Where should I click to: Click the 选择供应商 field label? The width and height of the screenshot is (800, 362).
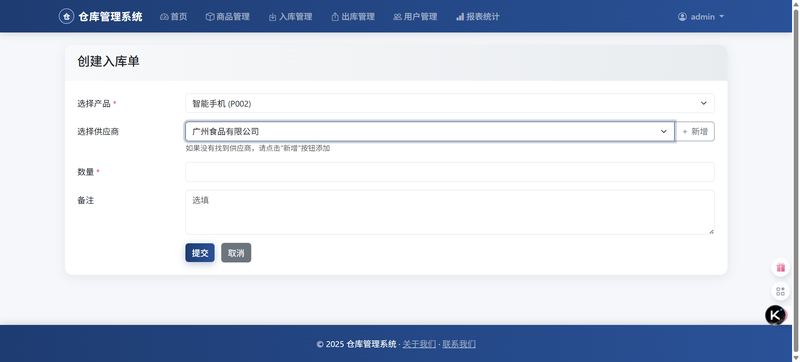coord(98,132)
